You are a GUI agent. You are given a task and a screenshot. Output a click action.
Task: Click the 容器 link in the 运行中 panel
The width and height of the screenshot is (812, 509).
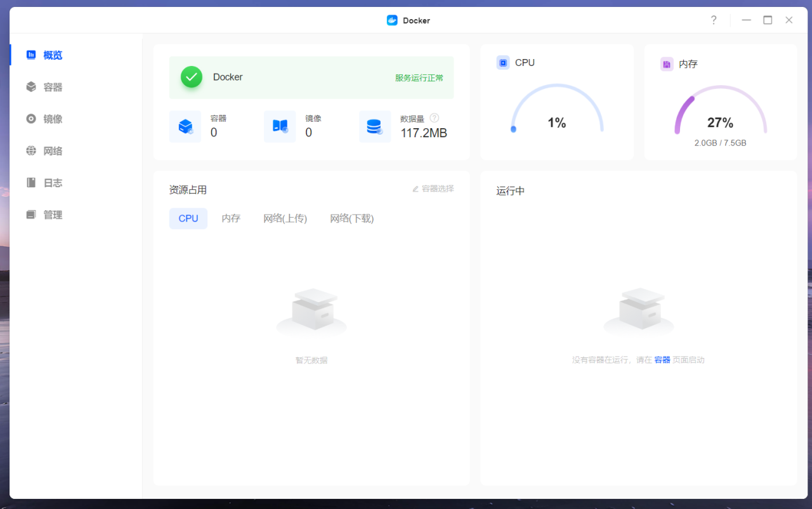click(x=662, y=359)
